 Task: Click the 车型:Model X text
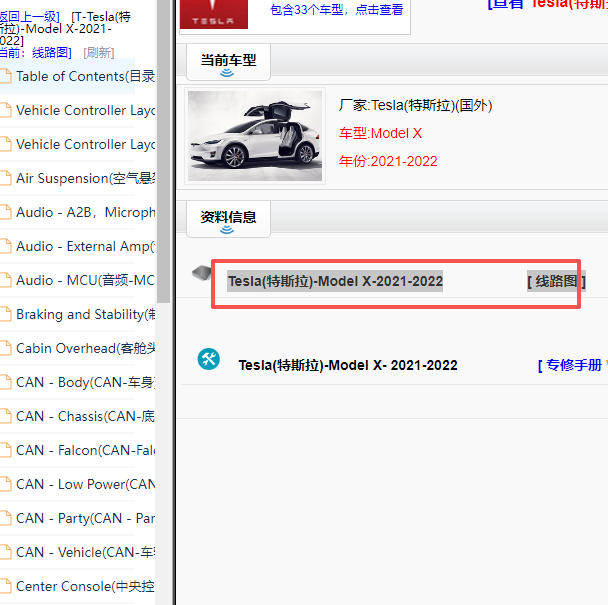pos(380,133)
